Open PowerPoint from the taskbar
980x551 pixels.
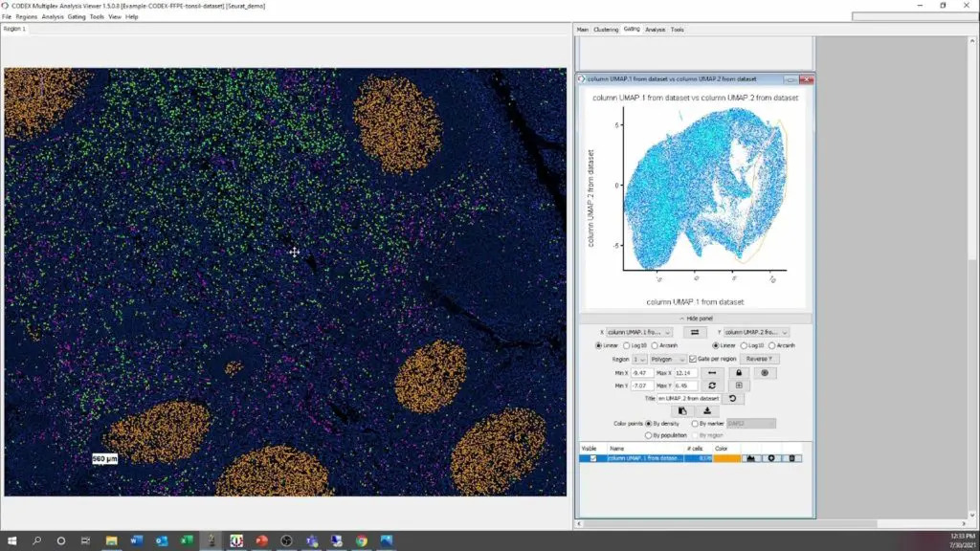coord(261,540)
